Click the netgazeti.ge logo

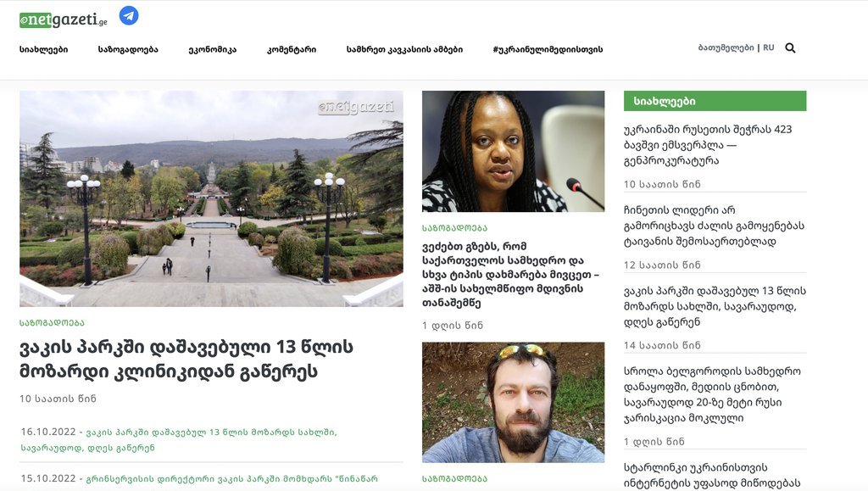pos(63,20)
